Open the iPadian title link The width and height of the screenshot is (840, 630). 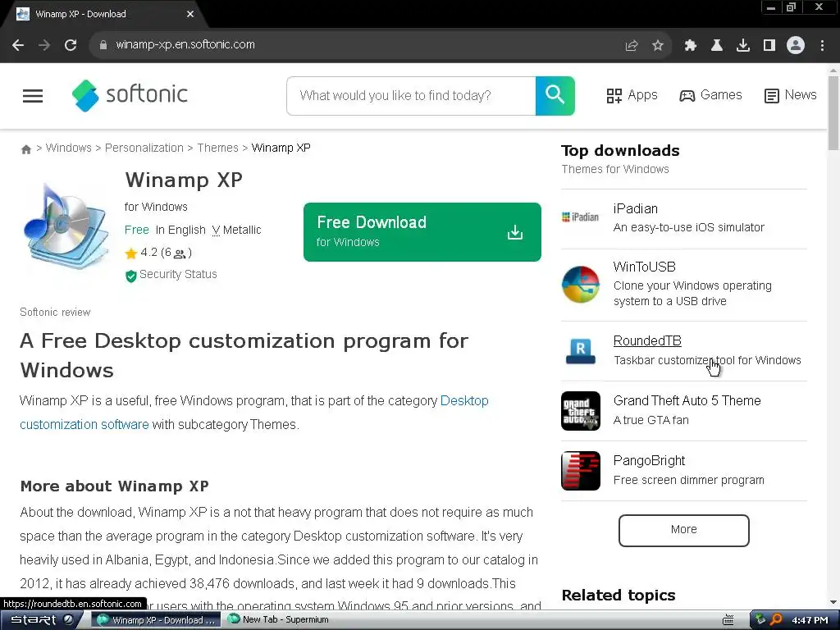(636, 209)
